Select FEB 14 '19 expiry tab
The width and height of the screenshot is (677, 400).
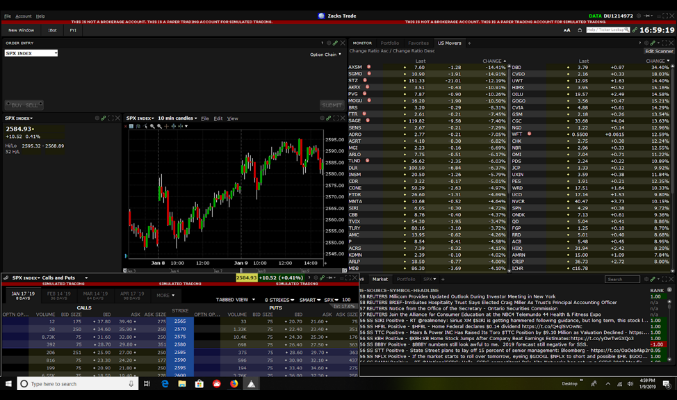click(x=58, y=295)
